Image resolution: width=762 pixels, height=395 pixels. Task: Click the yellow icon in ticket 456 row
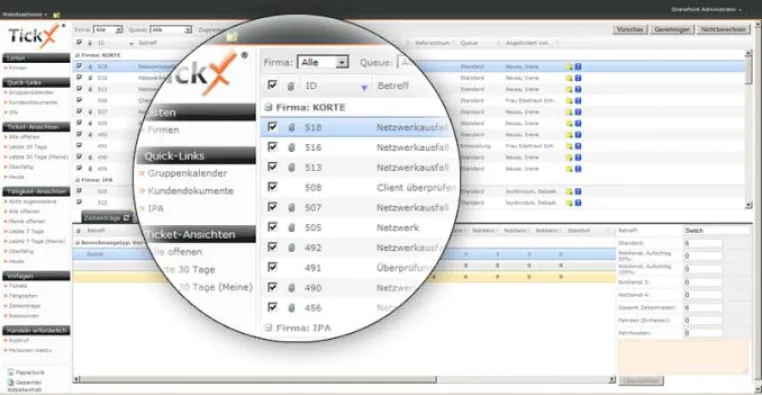pyautogui.click(x=569, y=169)
